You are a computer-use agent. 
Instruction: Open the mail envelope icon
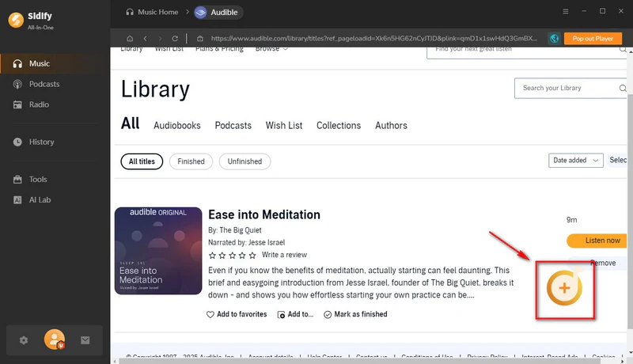85,340
